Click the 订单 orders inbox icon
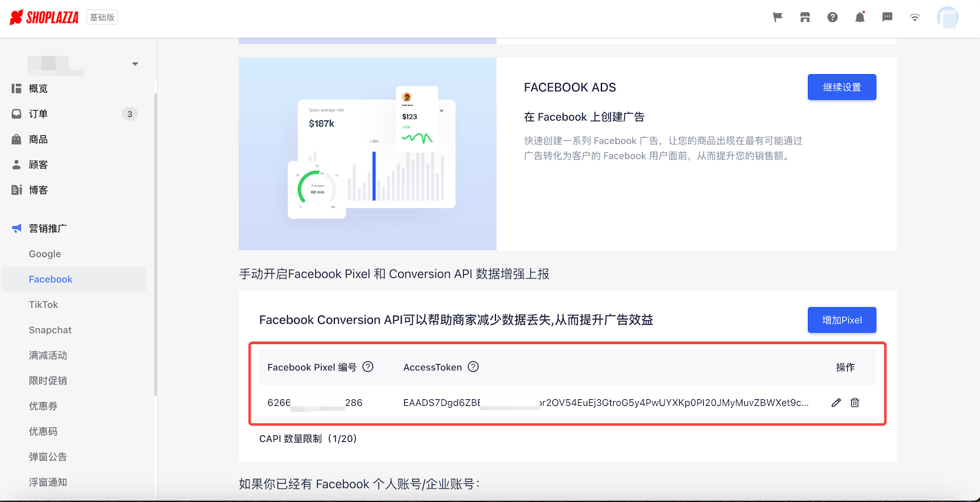980x502 pixels. [17, 114]
